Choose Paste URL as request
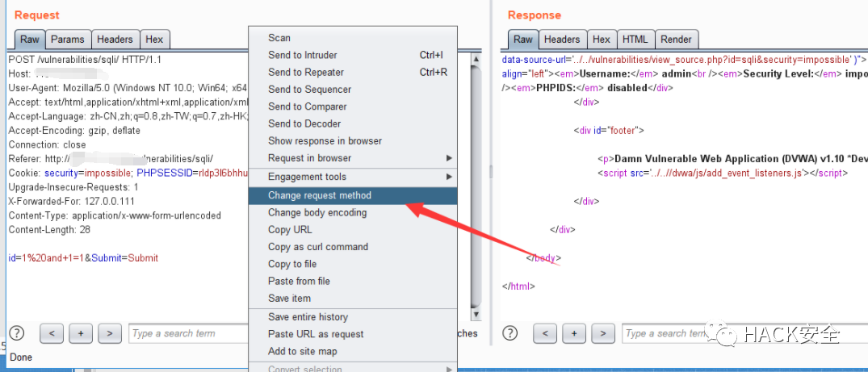The height and width of the screenshot is (372, 868). pyautogui.click(x=353, y=334)
